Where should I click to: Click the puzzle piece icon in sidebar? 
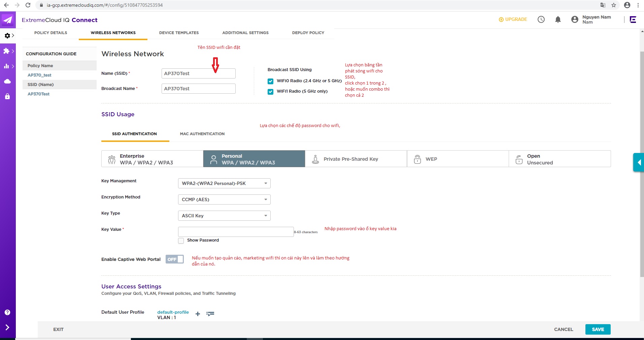(x=7, y=51)
